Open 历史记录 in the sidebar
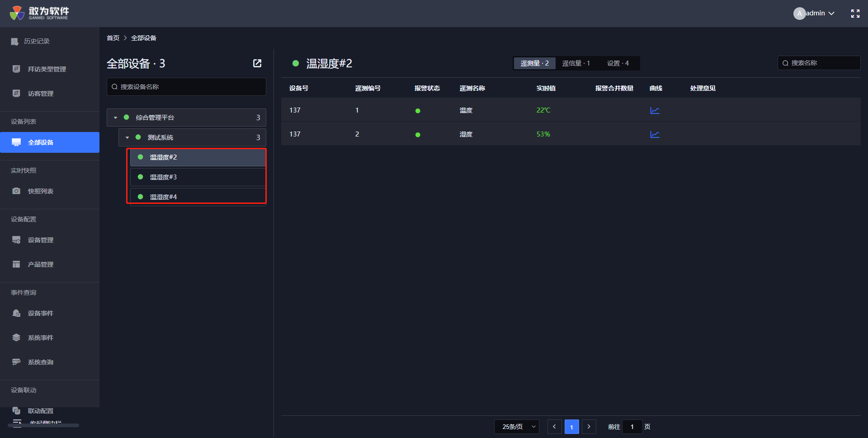The width and height of the screenshot is (868, 438). [36, 41]
